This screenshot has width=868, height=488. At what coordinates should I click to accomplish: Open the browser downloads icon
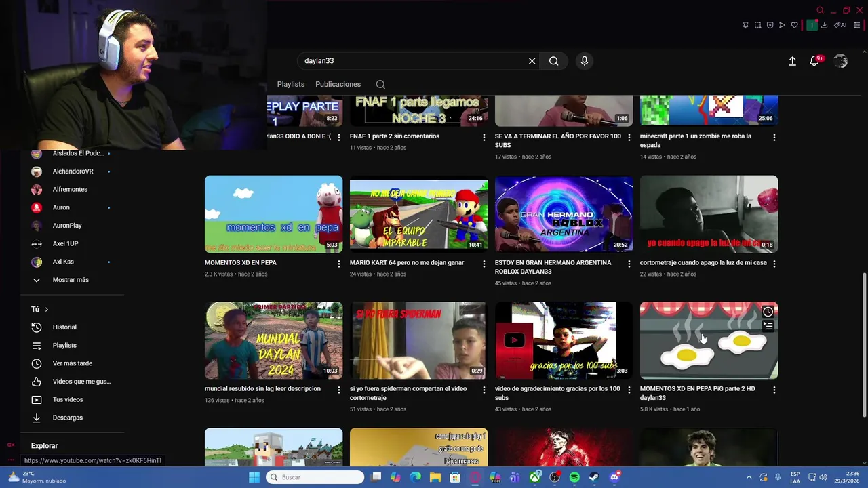(824, 25)
